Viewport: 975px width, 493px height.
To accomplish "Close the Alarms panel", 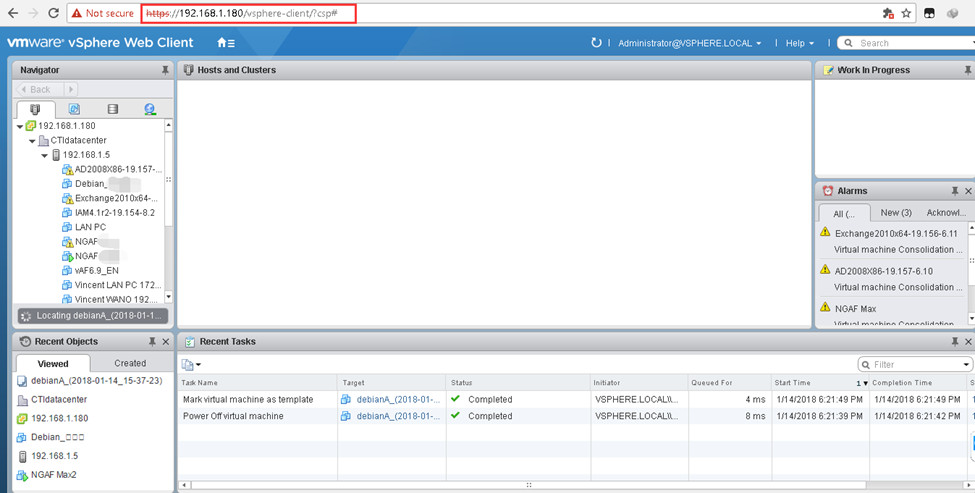I will click(968, 191).
